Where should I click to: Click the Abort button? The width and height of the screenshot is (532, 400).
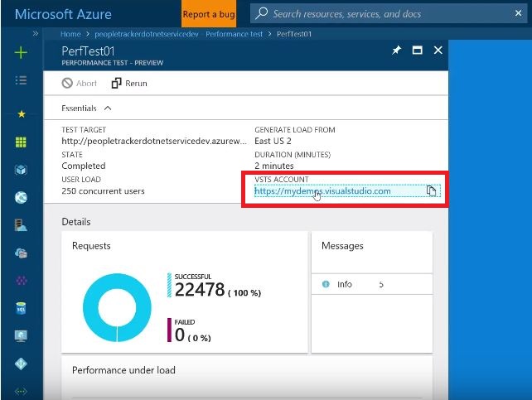coord(80,83)
